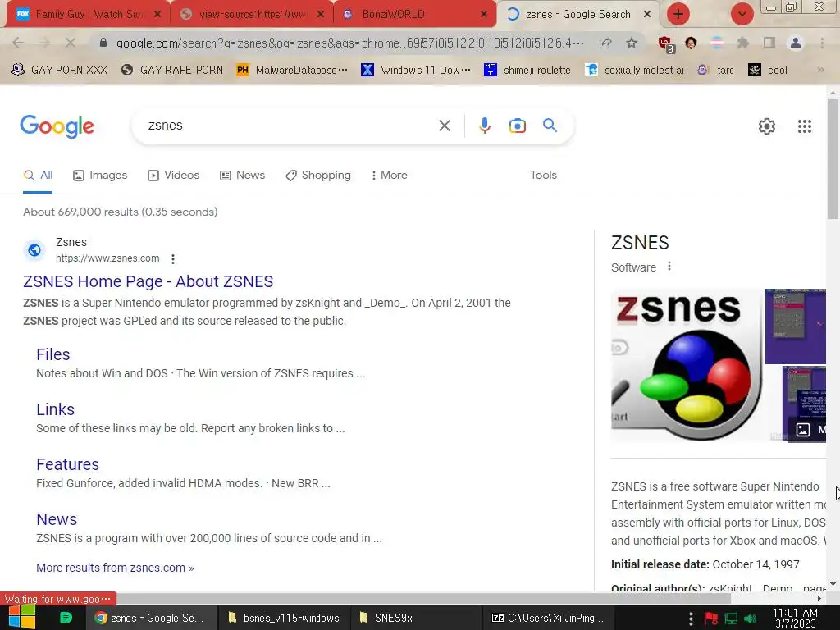The image size is (840, 630).
Task: Open the Windows Start button
Action: click(x=21, y=618)
